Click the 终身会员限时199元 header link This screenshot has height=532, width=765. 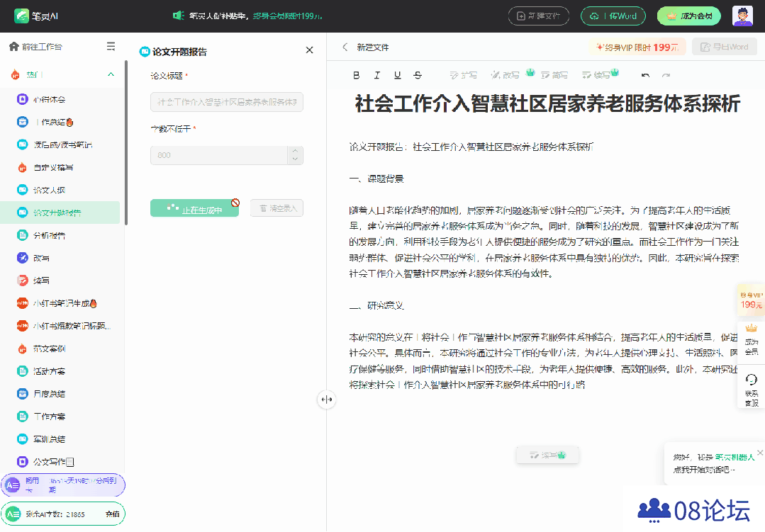point(288,16)
